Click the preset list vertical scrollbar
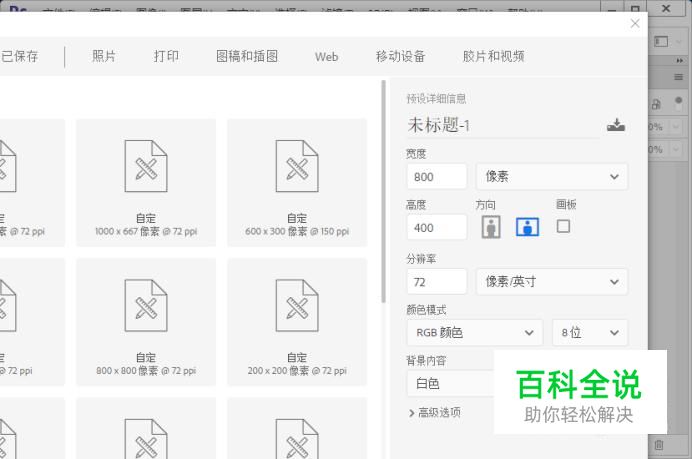Viewport: 692px width, 459px height. [x=384, y=191]
